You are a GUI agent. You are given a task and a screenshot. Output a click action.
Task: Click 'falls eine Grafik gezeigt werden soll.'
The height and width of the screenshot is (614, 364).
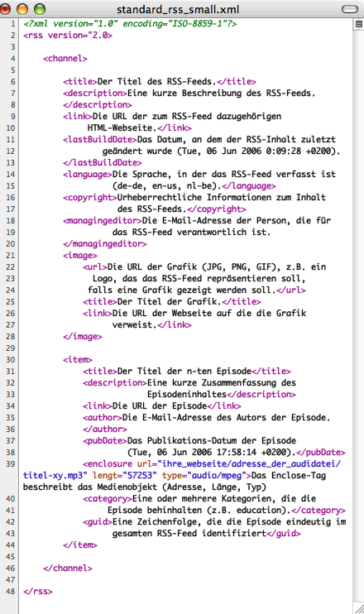pos(182,290)
